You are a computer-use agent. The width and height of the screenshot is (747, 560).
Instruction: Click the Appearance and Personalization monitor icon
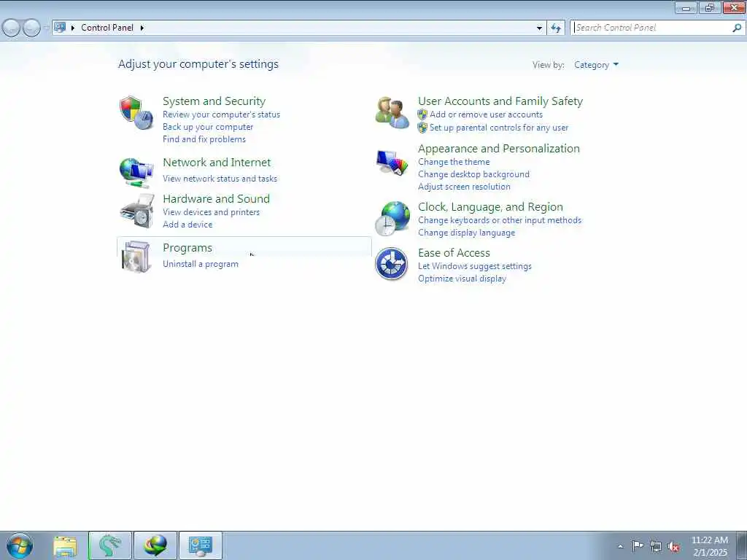coord(392,163)
